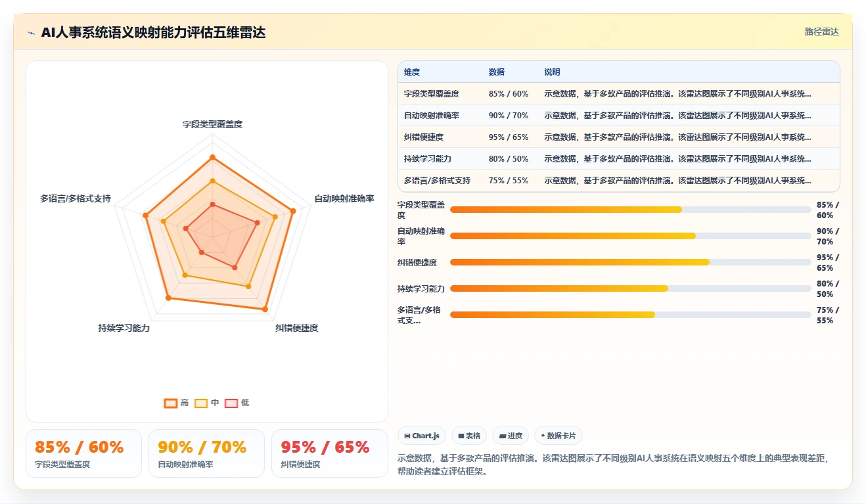
Task: Click the 纠错便捷度 progress bar
Action: (631, 262)
